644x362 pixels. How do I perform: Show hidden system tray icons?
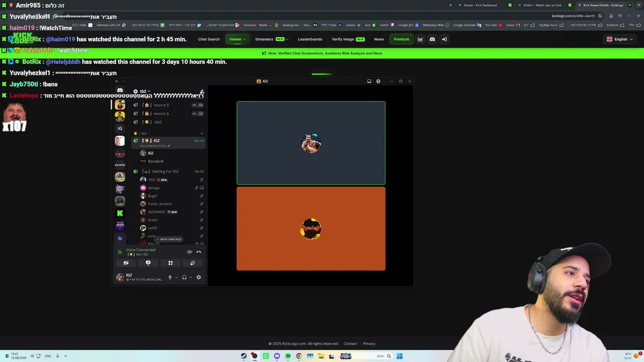point(65,356)
